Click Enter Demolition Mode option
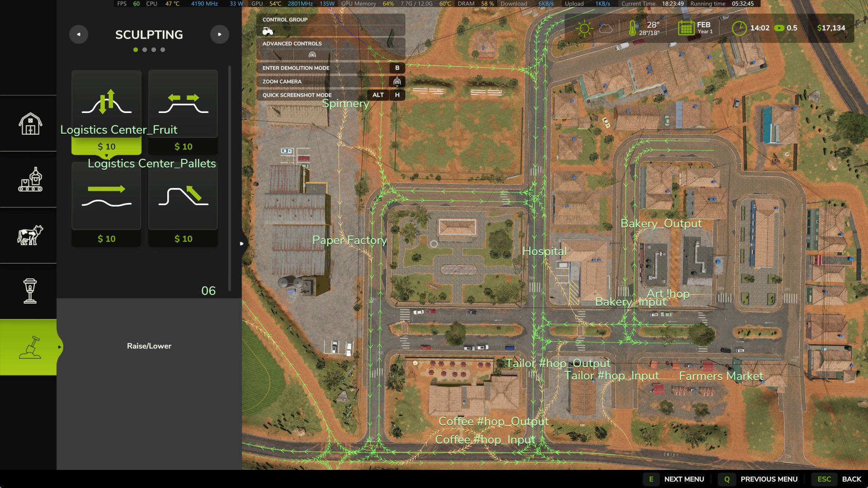Viewport: 868px width, 488px height. (331, 68)
